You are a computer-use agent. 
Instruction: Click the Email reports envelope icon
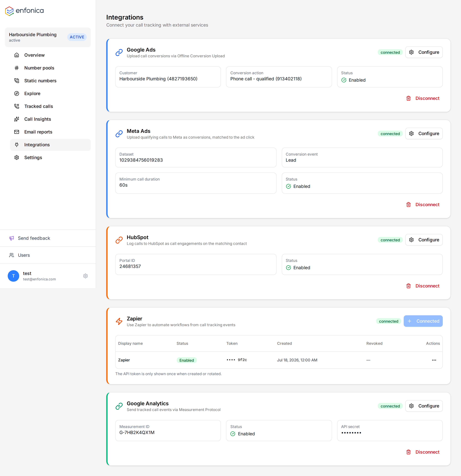tap(16, 132)
